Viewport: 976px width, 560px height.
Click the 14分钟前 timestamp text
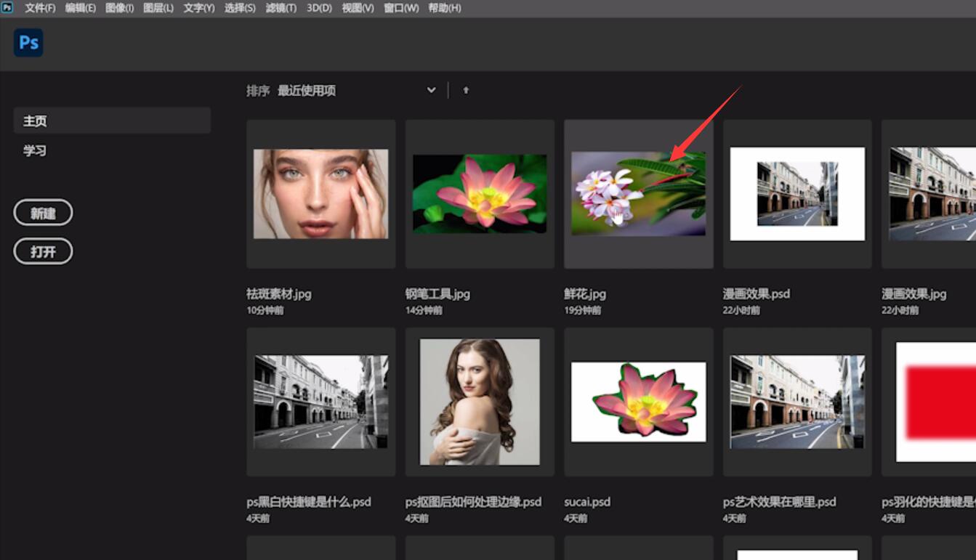tap(424, 311)
